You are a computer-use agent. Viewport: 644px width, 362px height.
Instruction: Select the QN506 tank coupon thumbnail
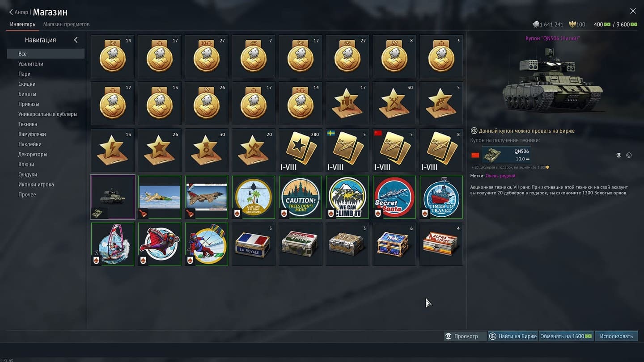(112, 197)
